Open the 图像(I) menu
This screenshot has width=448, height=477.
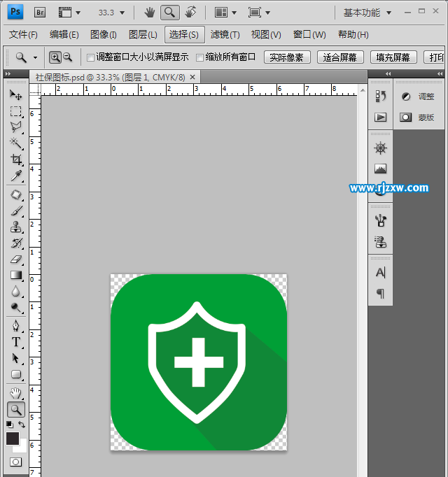click(103, 34)
